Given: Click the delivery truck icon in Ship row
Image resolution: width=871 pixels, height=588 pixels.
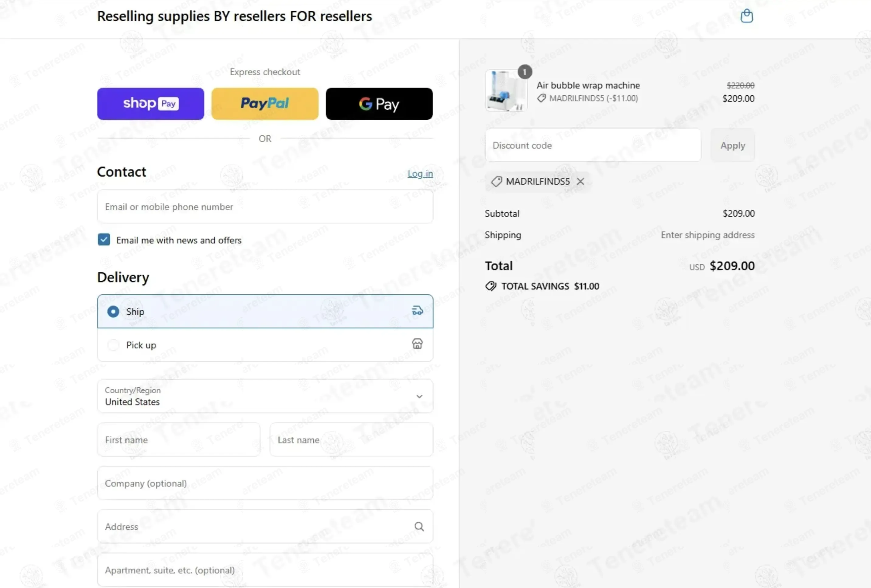Looking at the screenshot, I should [x=417, y=310].
